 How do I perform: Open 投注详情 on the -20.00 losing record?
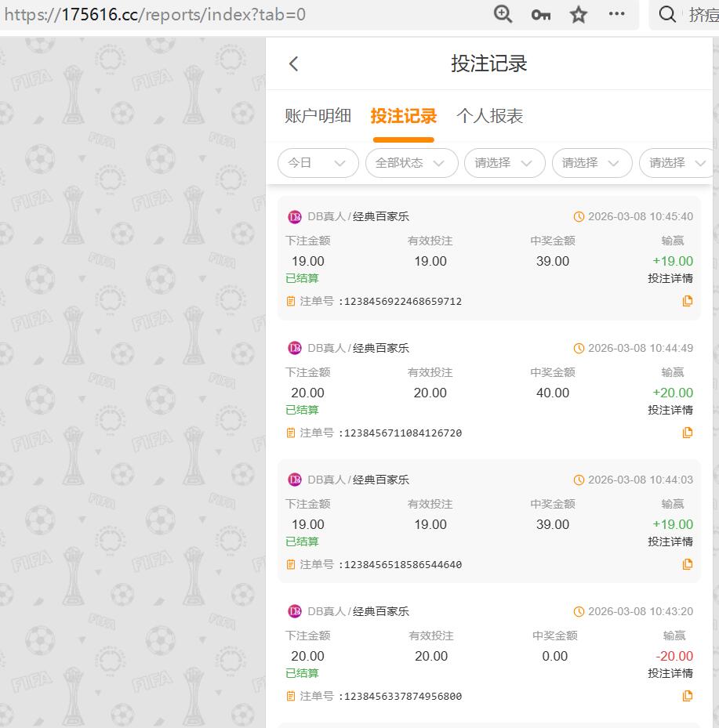[671, 672]
